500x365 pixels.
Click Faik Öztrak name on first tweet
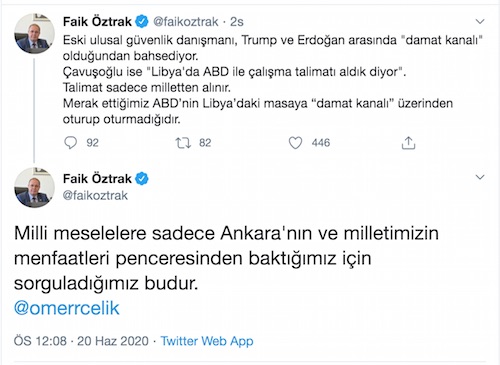pyautogui.click(x=97, y=22)
